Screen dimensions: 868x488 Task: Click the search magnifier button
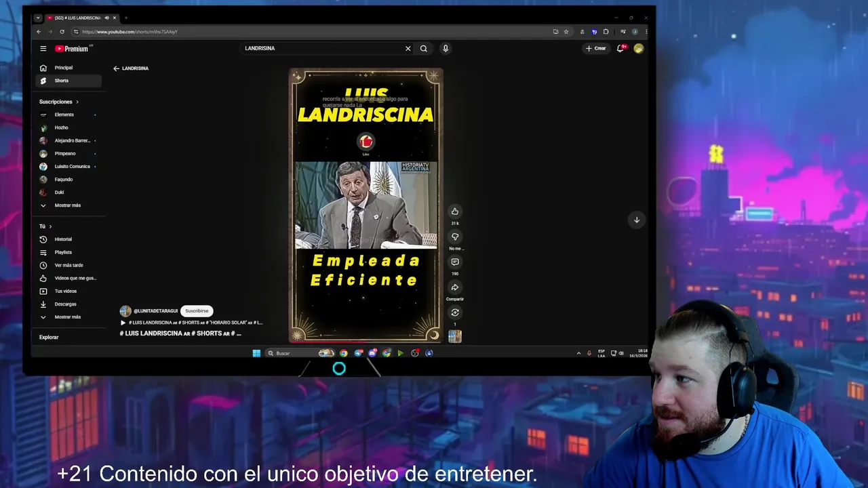(424, 48)
